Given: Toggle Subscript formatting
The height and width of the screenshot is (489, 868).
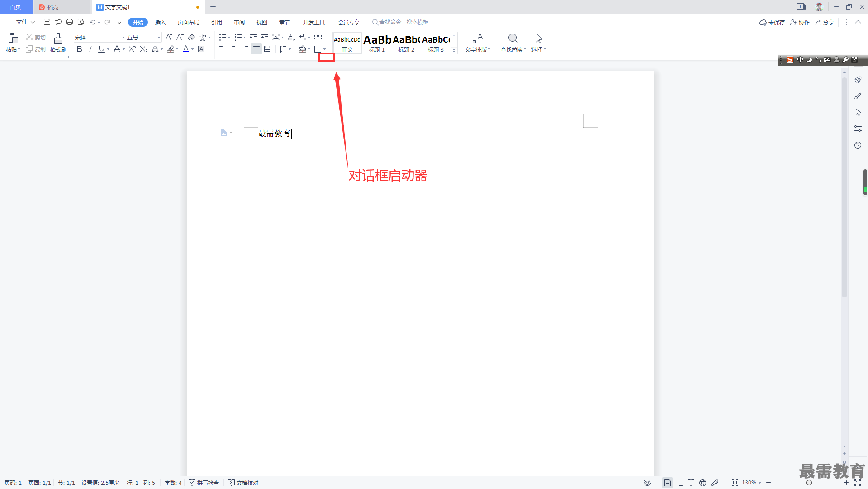Looking at the screenshot, I should [144, 49].
